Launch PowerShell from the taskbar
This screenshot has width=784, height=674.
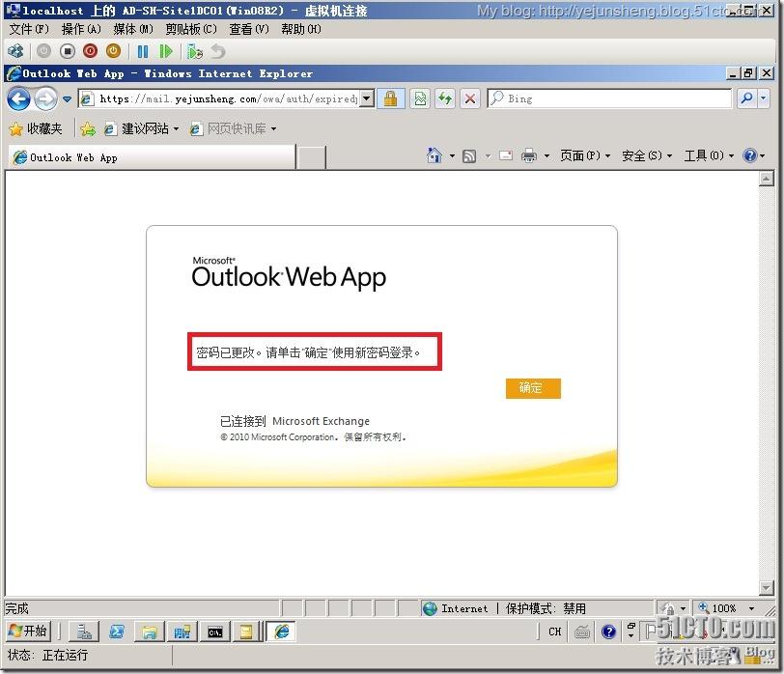pos(117,632)
